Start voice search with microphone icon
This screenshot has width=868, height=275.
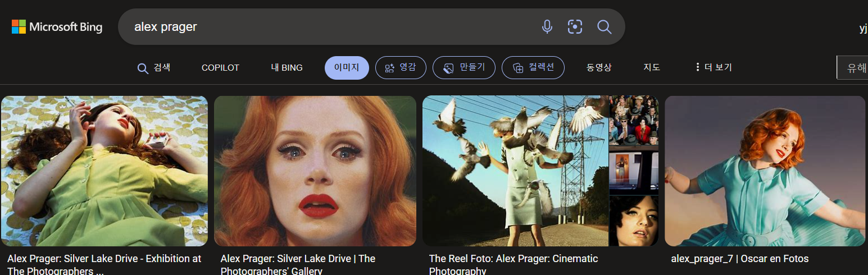coord(547,26)
